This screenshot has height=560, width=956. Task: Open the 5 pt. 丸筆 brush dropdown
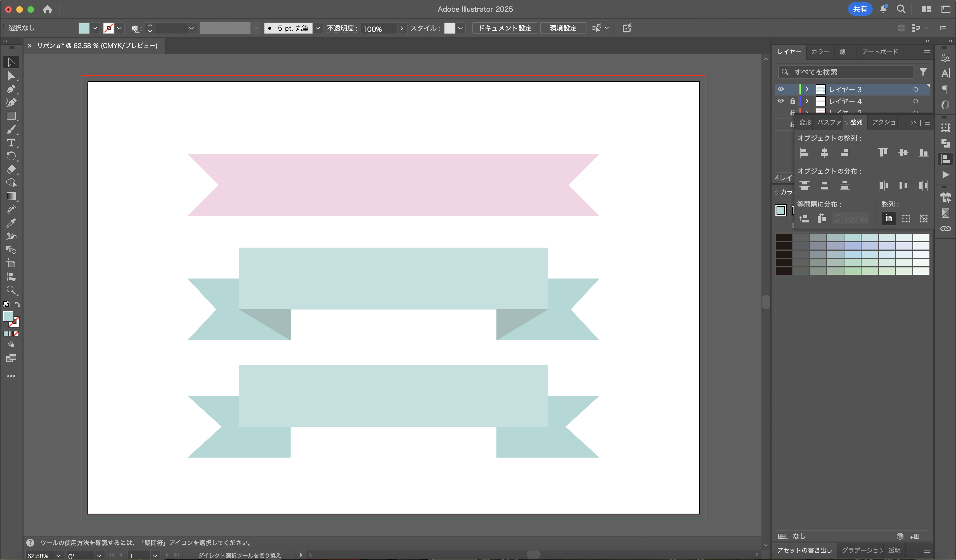pos(318,28)
